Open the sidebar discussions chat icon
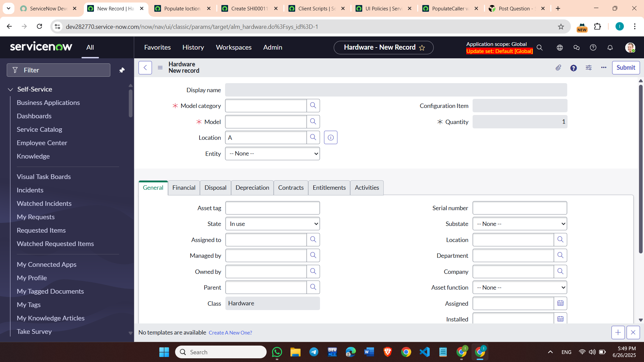 [577, 48]
